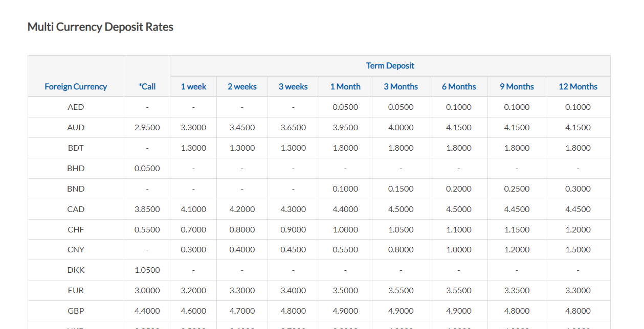Select the 1 week column header

coord(193,86)
